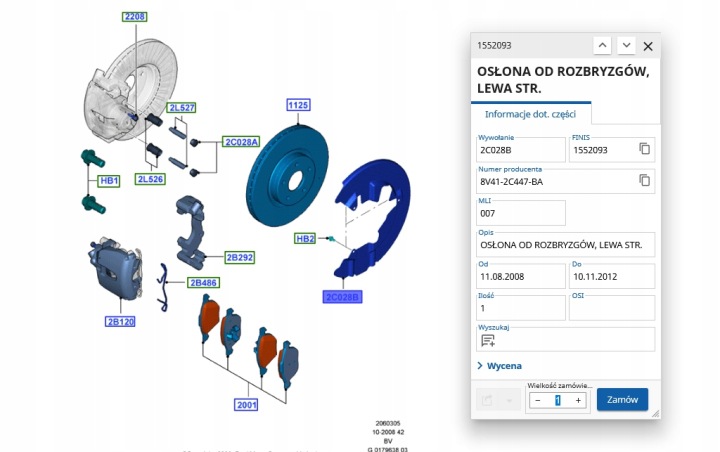The height and width of the screenshot is (452, 720).
Task: Go to previous part with up arrow
Action: coord(602,45)
